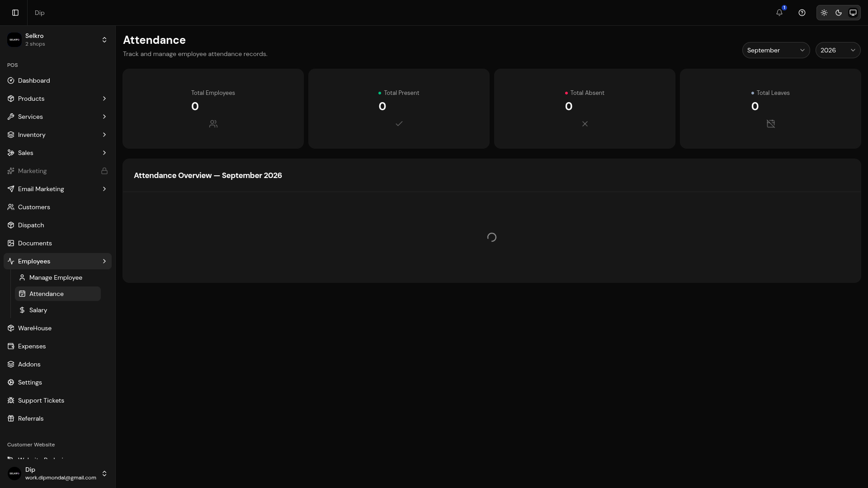Click the Documents image icon

(11, 243)
